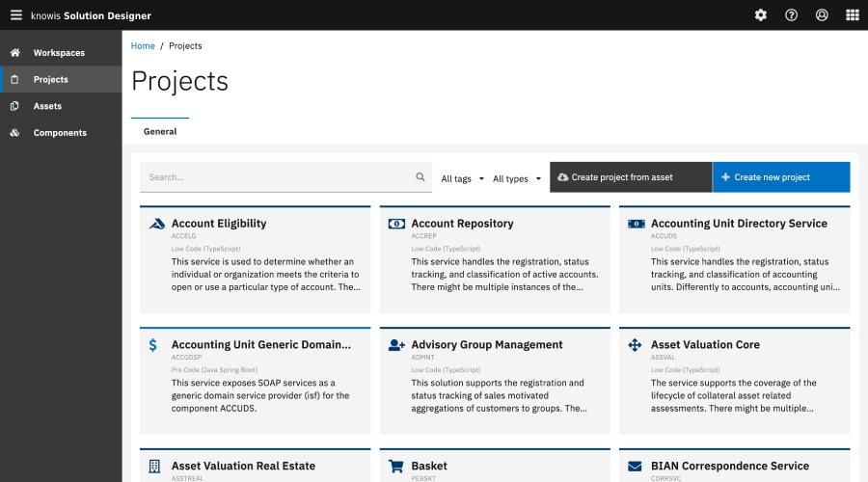Expand the All types filter dropdown
868x482 pixels.
(517, 178)
